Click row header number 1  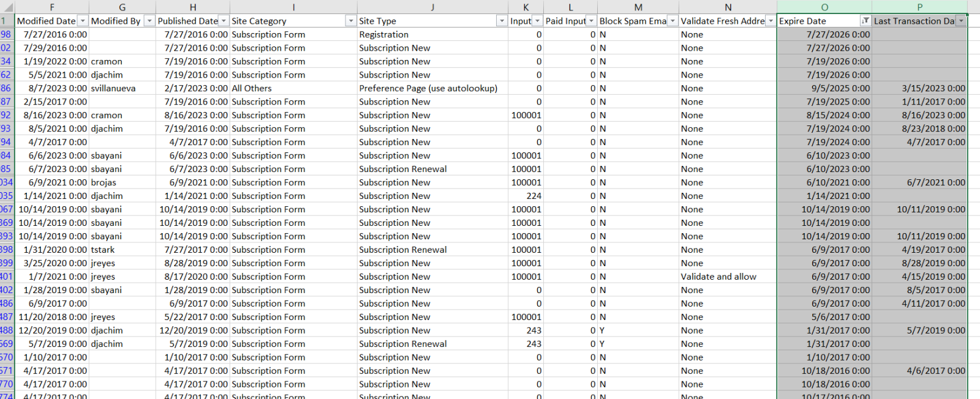tap(5, 21)
